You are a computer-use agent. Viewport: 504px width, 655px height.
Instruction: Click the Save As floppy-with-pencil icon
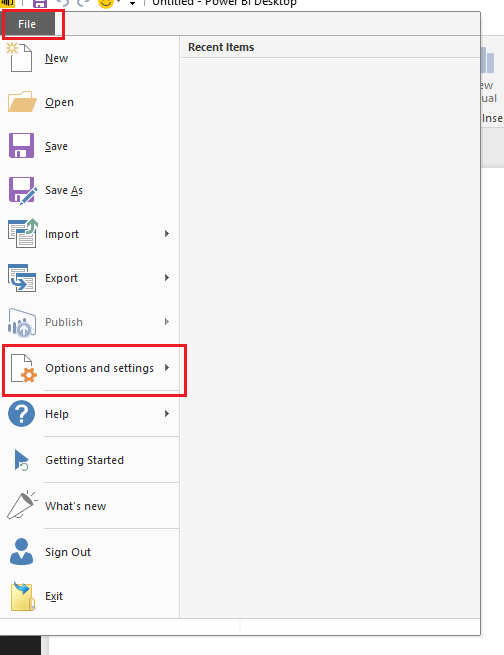pyautogui.click(x=23, y=190)
